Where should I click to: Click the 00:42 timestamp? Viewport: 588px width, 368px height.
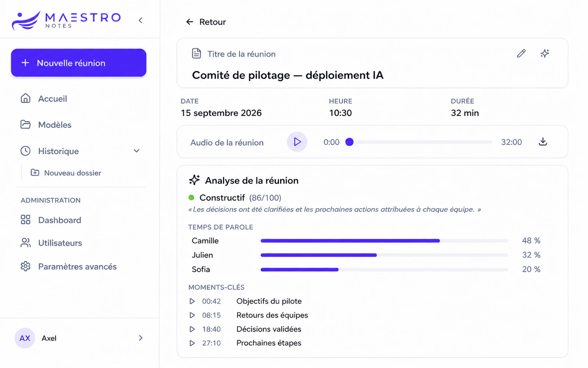[x=211, y=301]
